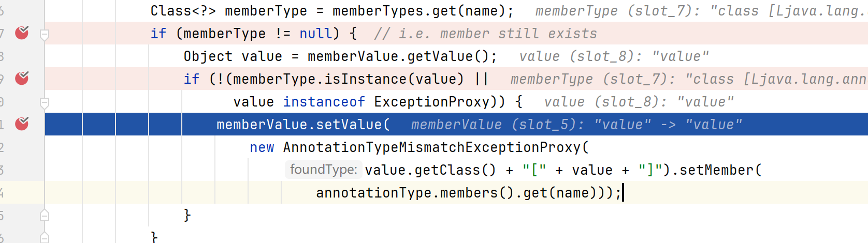868x243 pixels.
Task: Click the 'setMember' method call
Action: (x=716, y=170)
